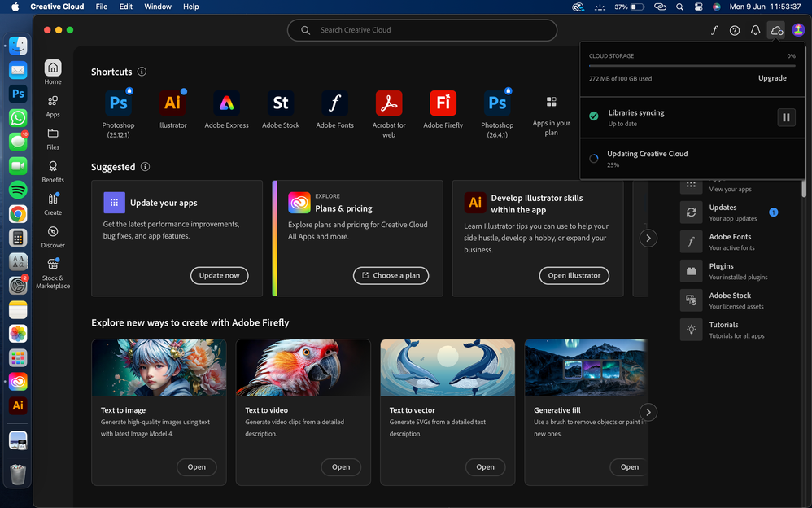
Task: Open the Window menu
Action: coord(157,7)
